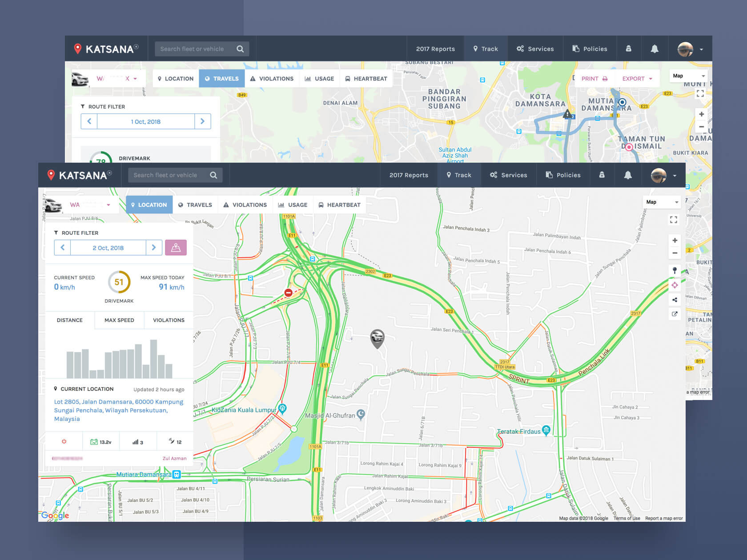Select LOCATION tab in front window
This screenshot has width=747, height=560.
pyautogui.click(x=149, y=205)
